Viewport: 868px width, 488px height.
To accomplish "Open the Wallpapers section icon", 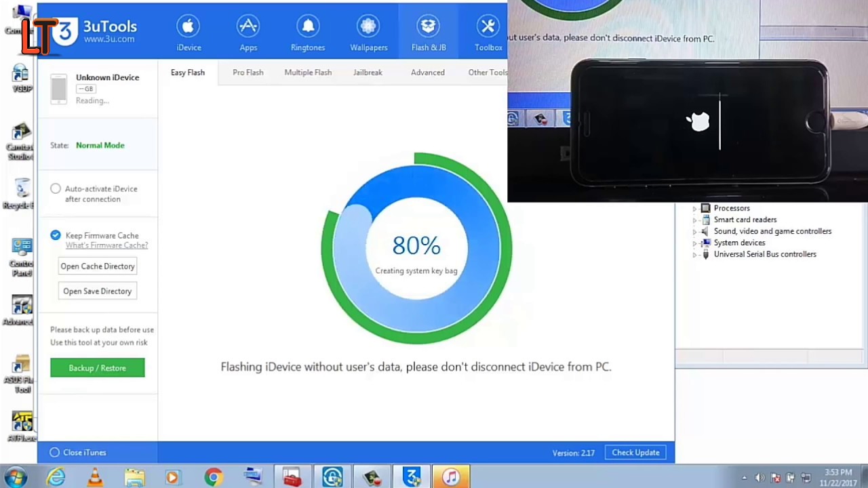I will 368,26.
